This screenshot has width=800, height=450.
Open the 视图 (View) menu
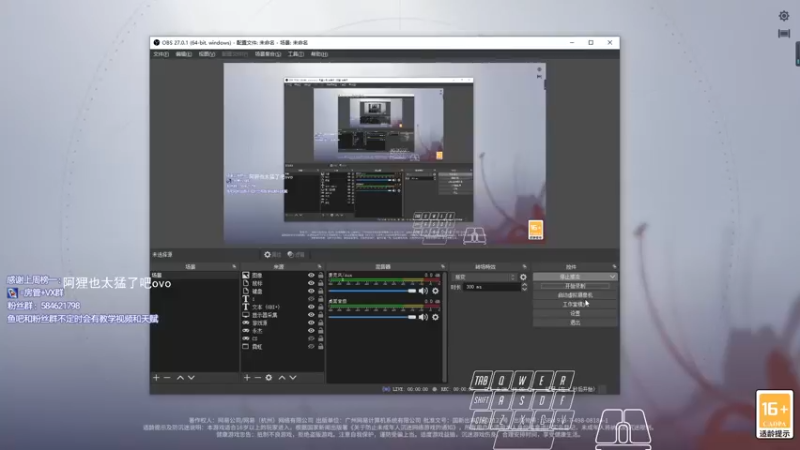coord(207,54)
